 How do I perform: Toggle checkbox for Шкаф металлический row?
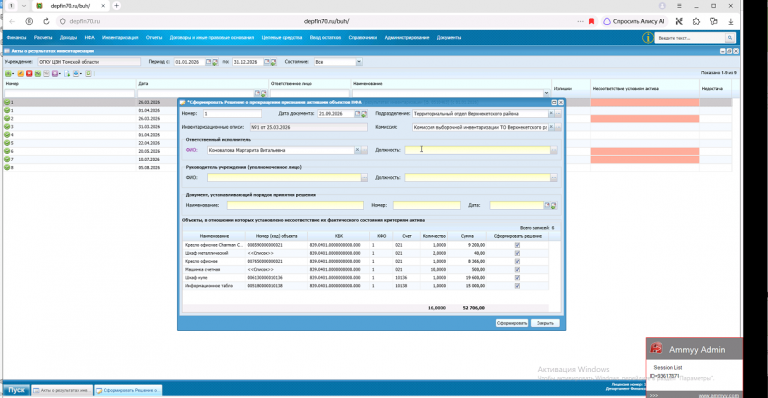point(517,254)
